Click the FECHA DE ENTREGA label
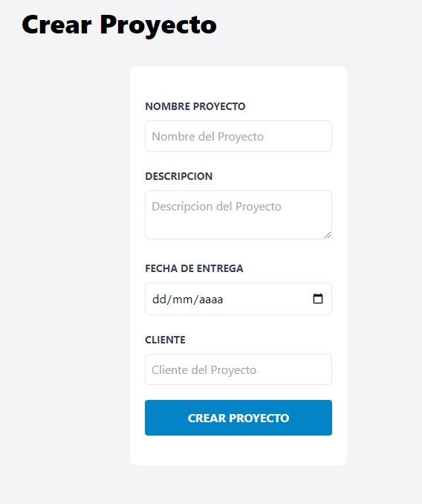Screen dimensions: 422x504 (x=194, y=268)
